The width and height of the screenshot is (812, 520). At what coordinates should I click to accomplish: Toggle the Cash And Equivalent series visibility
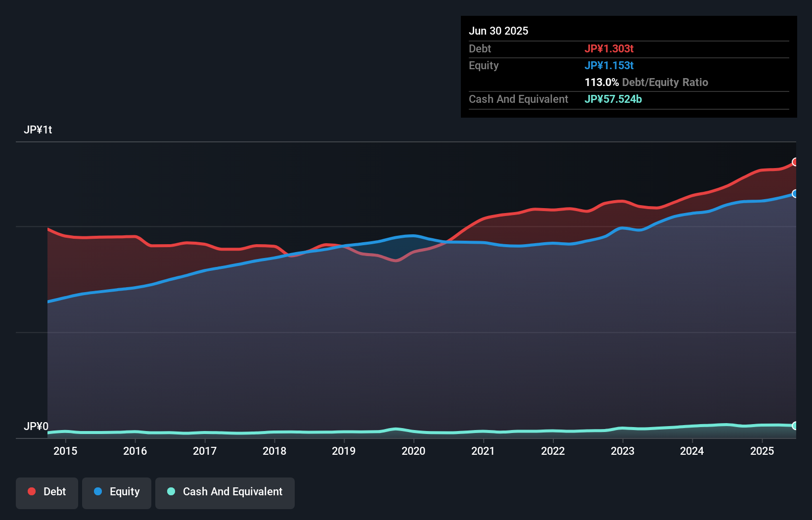tap(225, 492)
